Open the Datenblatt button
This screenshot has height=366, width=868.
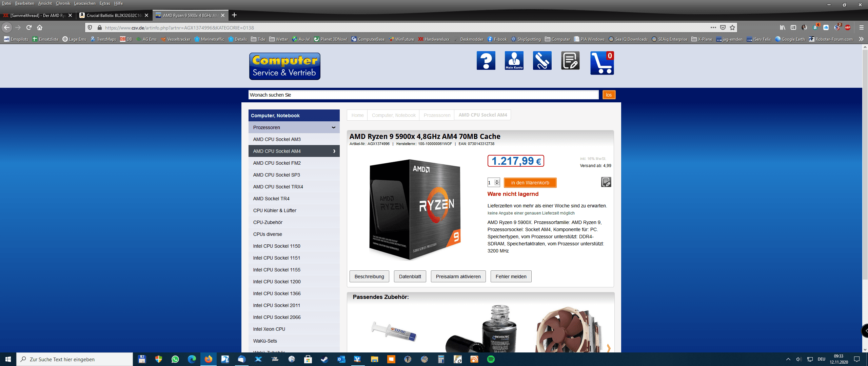[410, 277]
